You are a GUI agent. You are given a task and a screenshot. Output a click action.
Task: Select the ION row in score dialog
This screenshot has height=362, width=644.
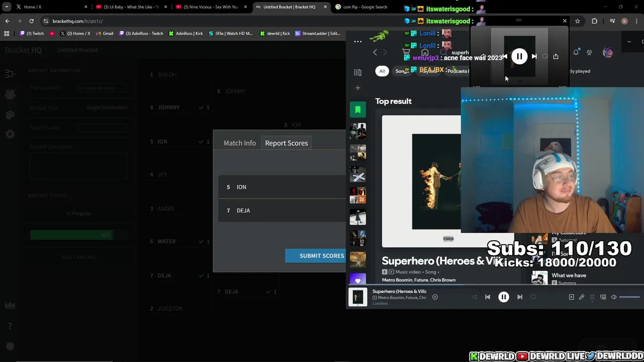282,187
